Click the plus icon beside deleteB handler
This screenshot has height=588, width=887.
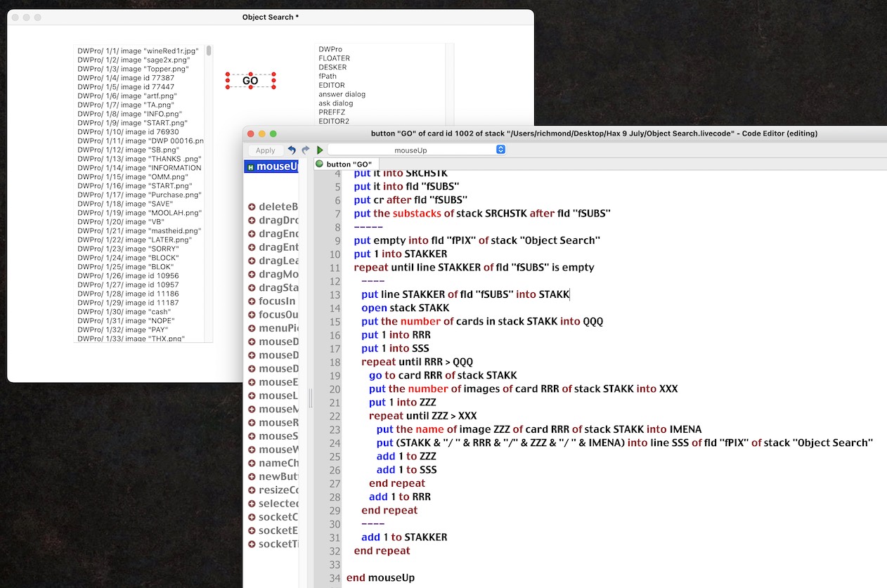[252, 207]
